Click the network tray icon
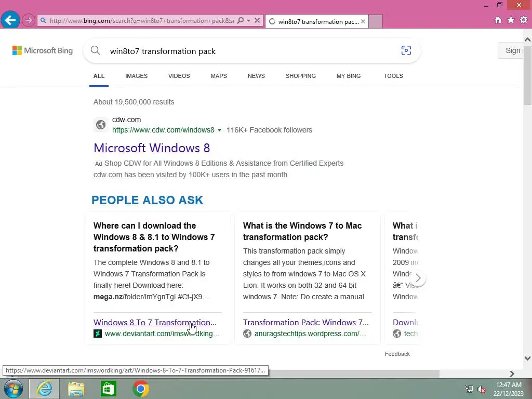The width and height of the screenshot is (532, 399). [469, 389]
